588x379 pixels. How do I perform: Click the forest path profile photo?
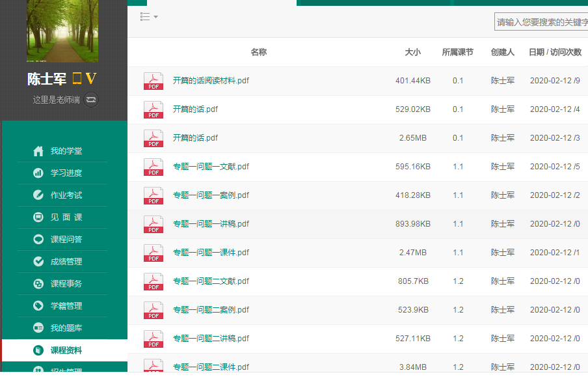tap(62, 29)
